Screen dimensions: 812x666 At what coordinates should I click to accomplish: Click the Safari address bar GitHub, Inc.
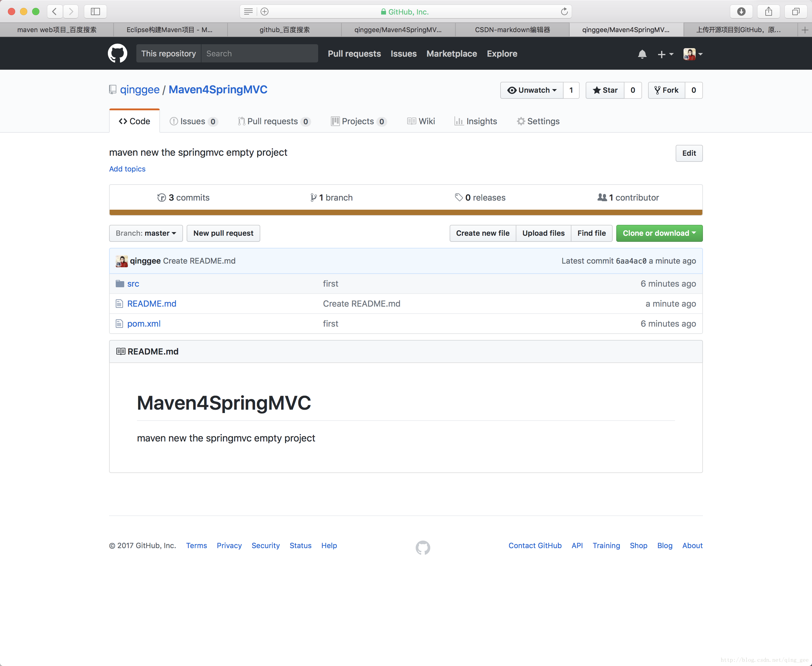[406, 12]
